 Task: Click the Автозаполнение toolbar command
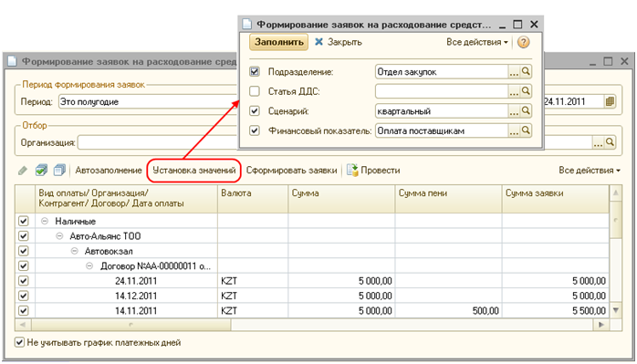tap(109, 171)
